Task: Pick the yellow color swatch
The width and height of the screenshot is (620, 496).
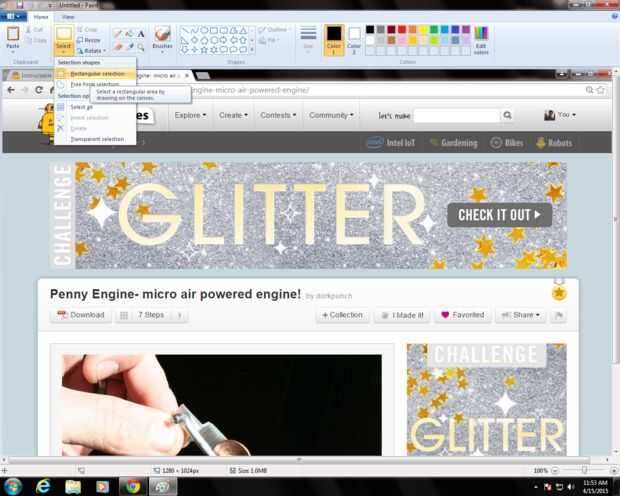Action: [x=423, y=30]
